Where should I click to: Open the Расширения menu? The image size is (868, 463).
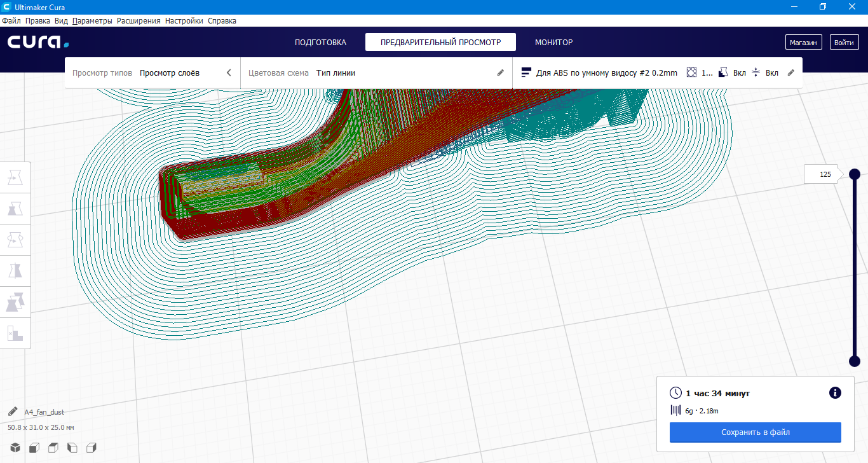coord(139,21)
